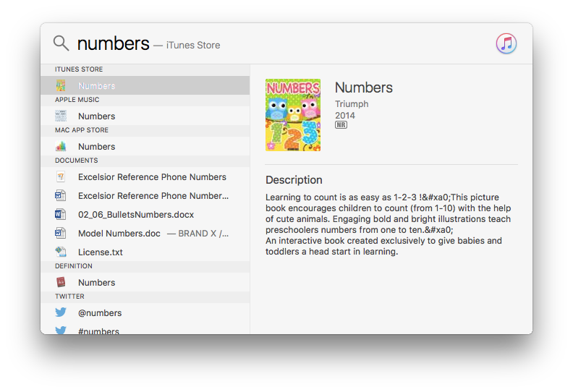
Task: Select the iTunes Store Numbers book icon
Action: pos(61,85)
